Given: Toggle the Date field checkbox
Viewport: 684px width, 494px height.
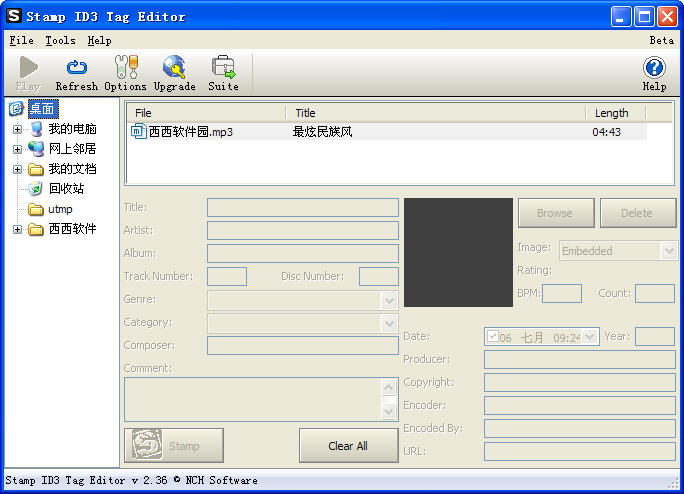Looking at the screenshot, I should pos(493,336).
